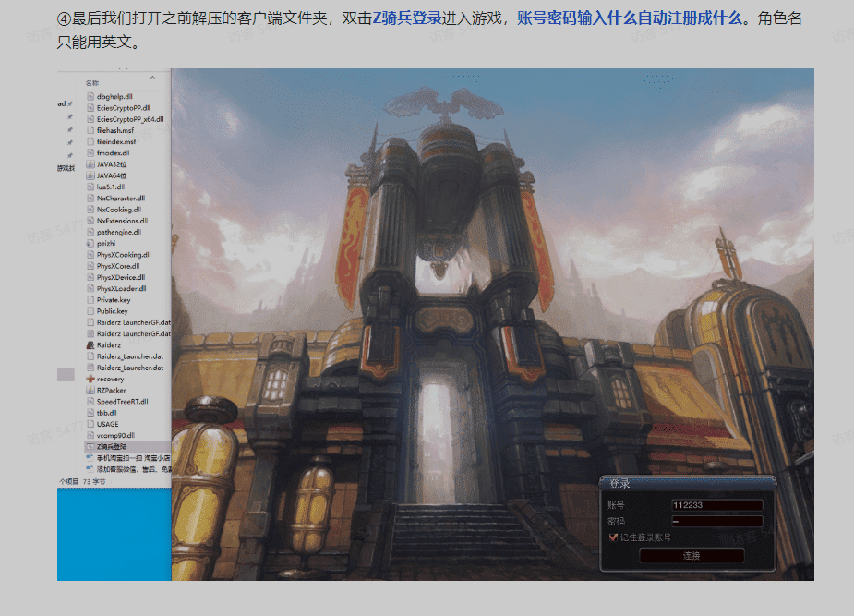
Task: Select the Private.key file
Action: pos(114,299)
